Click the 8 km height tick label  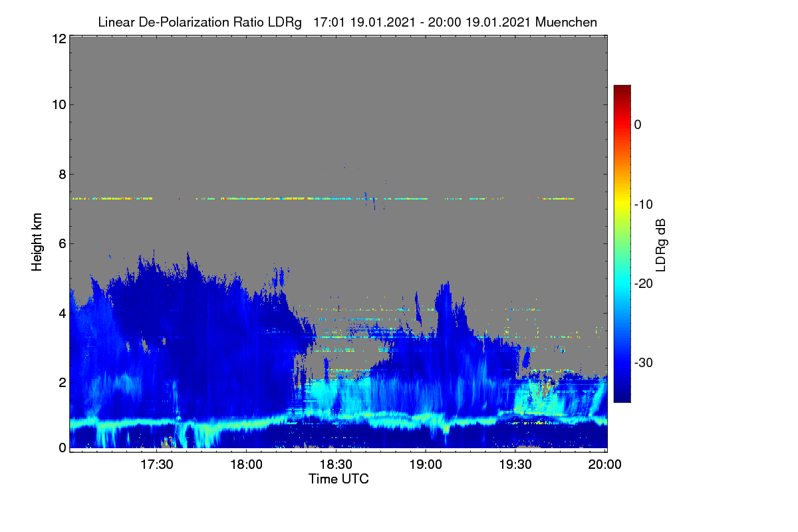(62, 174)
